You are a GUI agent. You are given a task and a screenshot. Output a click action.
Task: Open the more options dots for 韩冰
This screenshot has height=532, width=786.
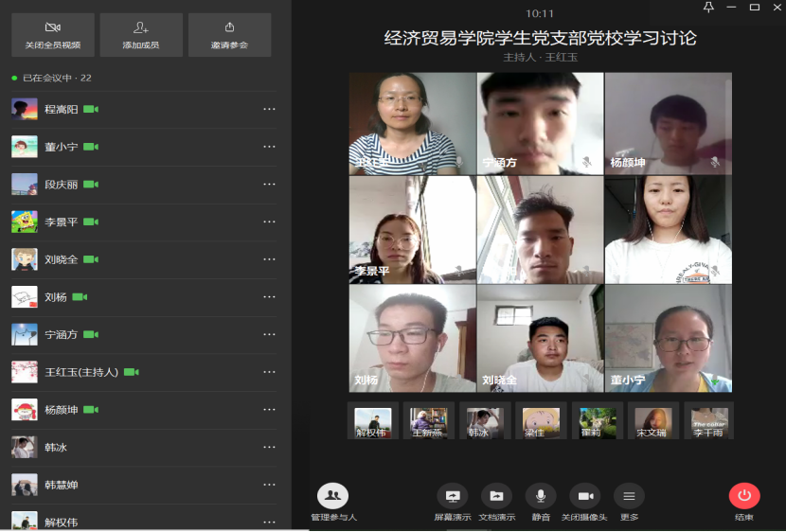click(269, 447)
